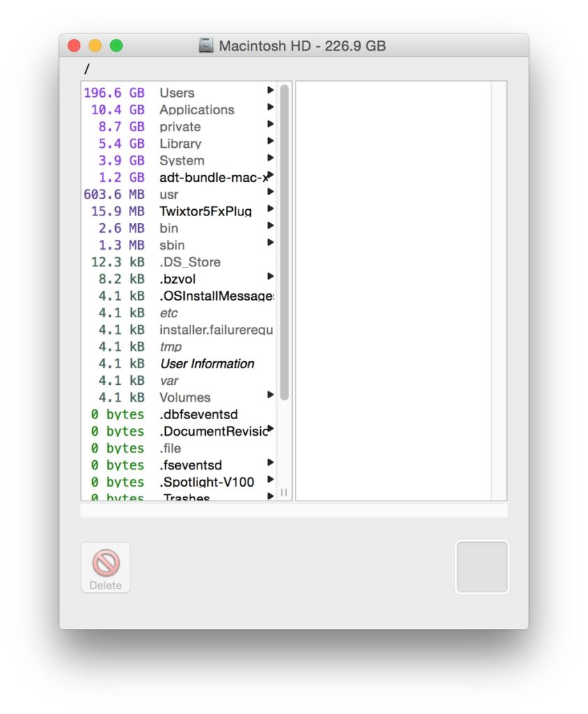This screenshot has width=588, height=714.
Task: Expand the Users folder
Action: [x=271, y=92]
